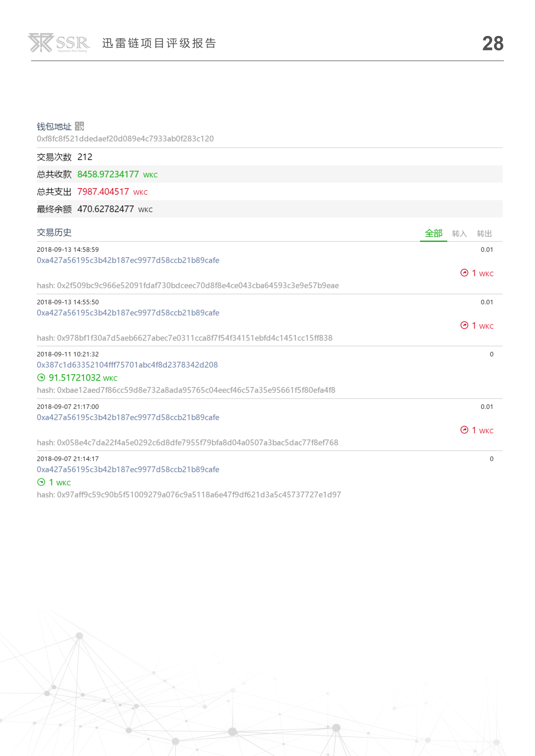The width and height of the screenshot is (535, 756).
Task: Click the red outgoing icon in the 14:55:50 transaction
Action: pos(464,325)
